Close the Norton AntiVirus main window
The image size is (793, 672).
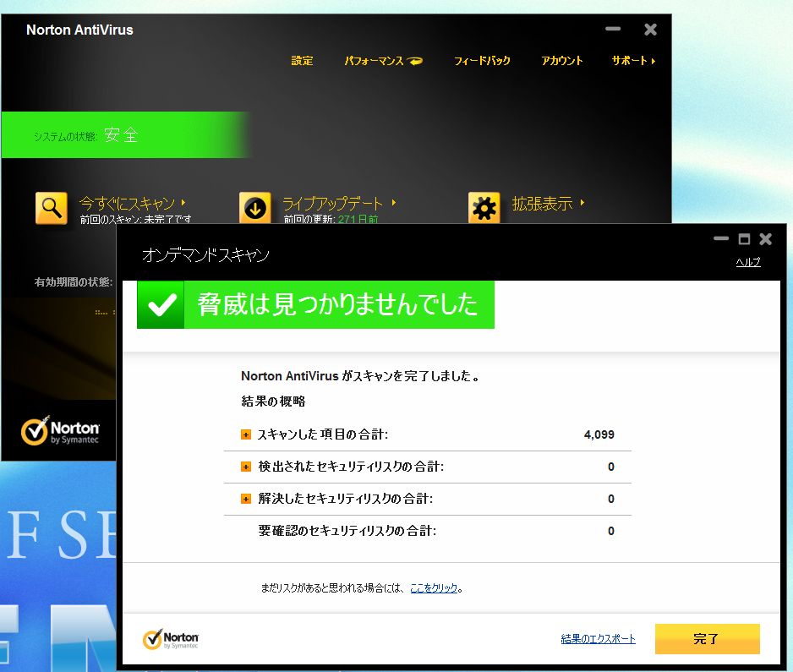[x=650, y=30]
